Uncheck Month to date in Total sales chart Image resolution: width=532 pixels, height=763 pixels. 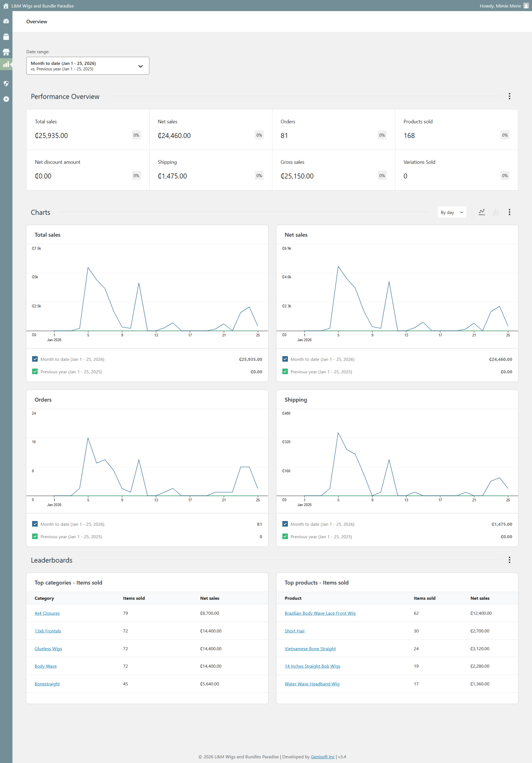click(x=35, y=359)
